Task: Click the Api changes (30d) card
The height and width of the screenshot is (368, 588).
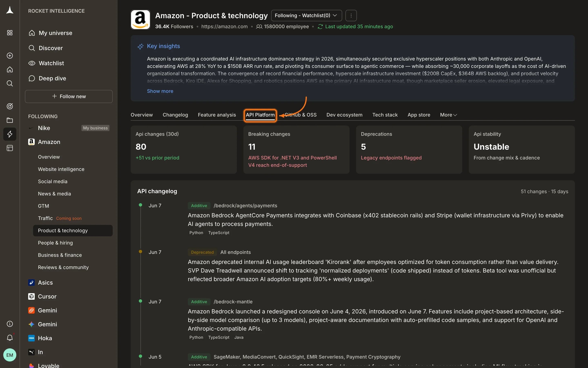Action: [x=184, y=149]
